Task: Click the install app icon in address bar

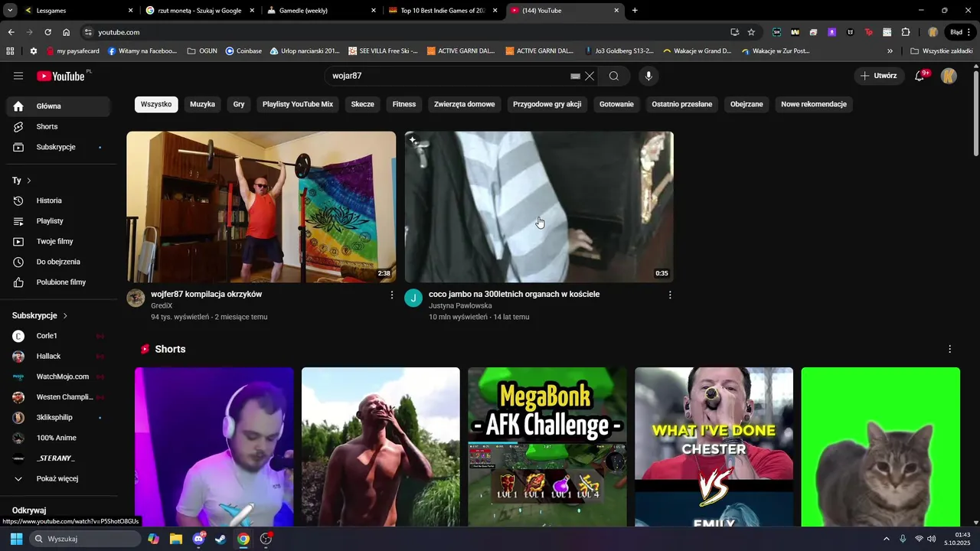Action: [x=735, y=32]
